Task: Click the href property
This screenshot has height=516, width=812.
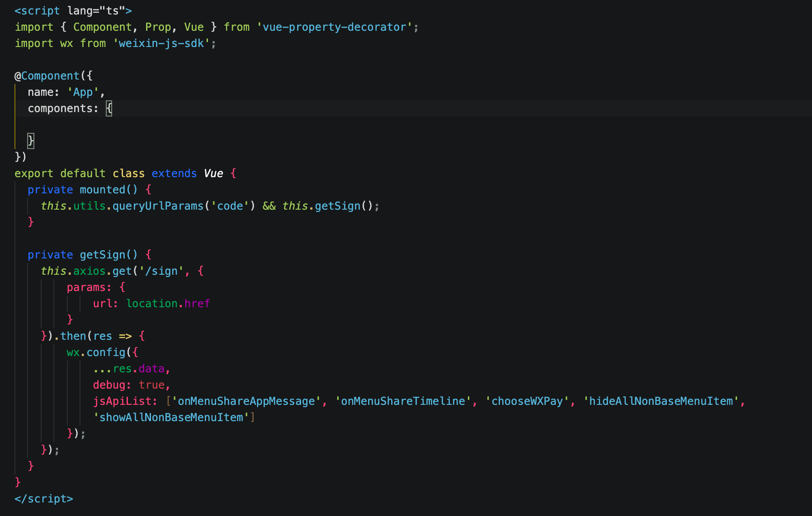Action: pyautogui.click(x=198, y=304)
